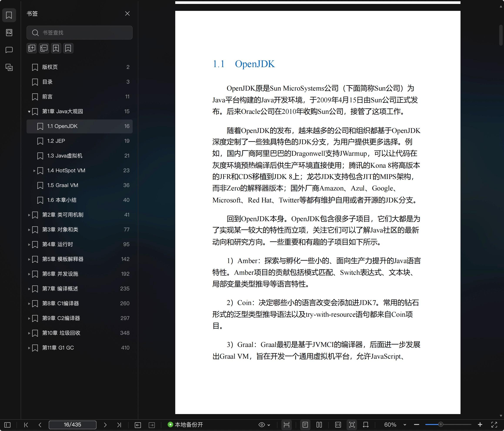Click the 本地备份开 backup status
The width and height of the screenshot is (504, 431).
[x=185, y=425]
